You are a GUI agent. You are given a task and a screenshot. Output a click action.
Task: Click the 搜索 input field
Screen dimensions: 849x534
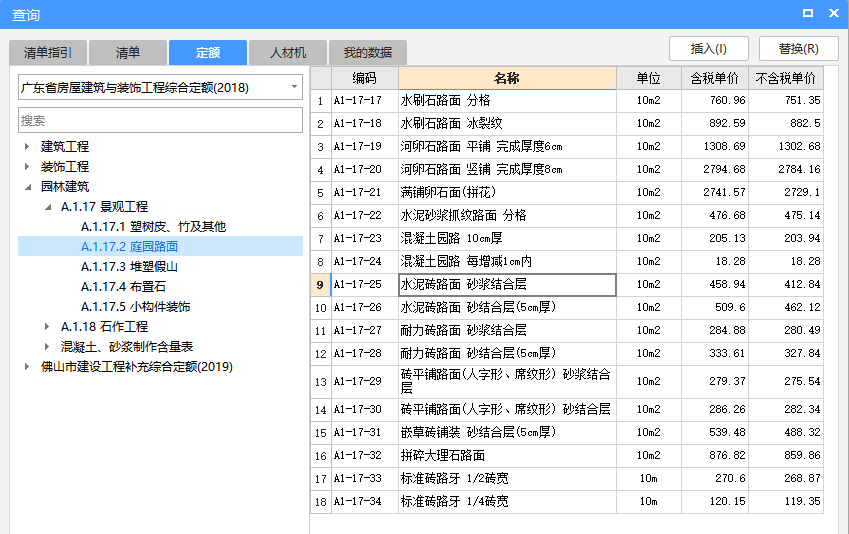(x=160, y=120)
